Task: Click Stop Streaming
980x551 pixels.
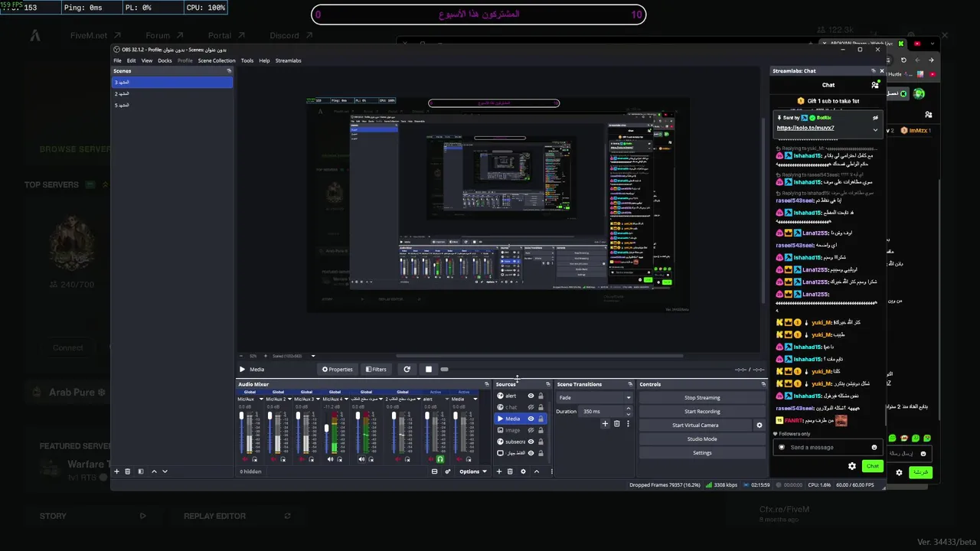Action: point(702,398)
